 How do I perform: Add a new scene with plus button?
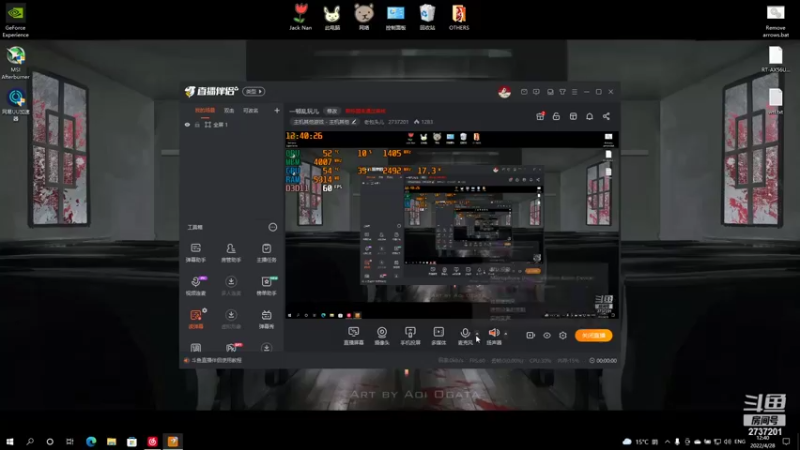pyautogui.click(x=277, y=110)
